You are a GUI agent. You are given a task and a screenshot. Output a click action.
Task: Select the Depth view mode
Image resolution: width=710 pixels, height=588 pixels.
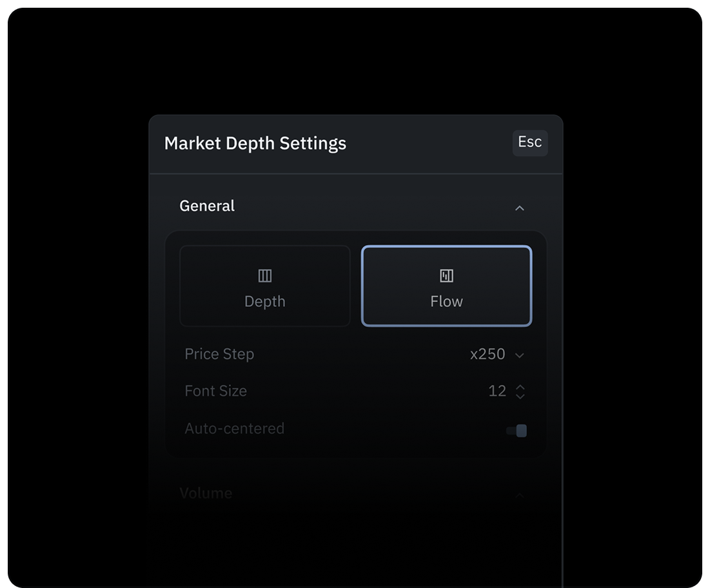coord(265,286)
